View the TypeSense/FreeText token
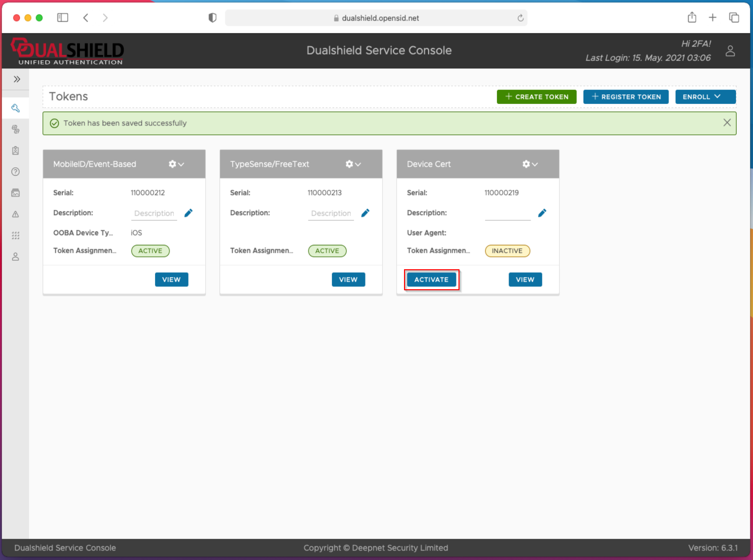Image resolution: width=753 pixels, height=560 pixels. coord(348,280)
